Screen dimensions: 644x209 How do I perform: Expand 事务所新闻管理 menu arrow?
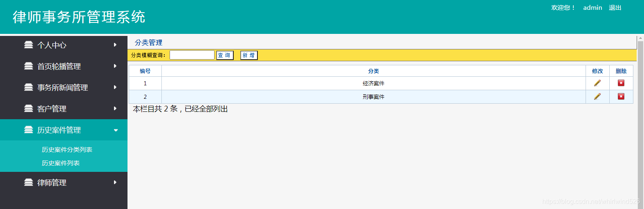pyautogui.click(x=115, y=87)
